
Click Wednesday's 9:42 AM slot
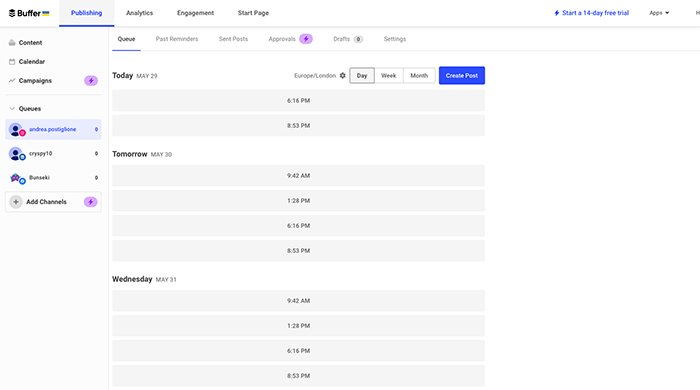[298, 300]
